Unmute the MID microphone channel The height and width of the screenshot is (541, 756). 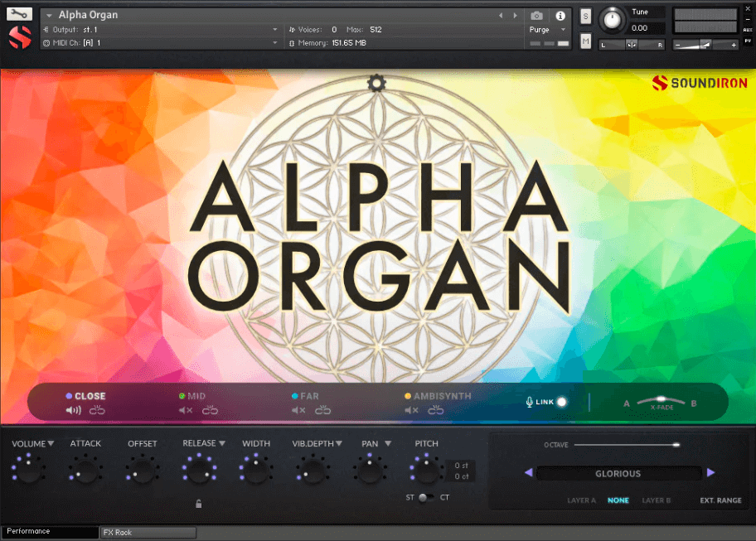click(184, 408)
